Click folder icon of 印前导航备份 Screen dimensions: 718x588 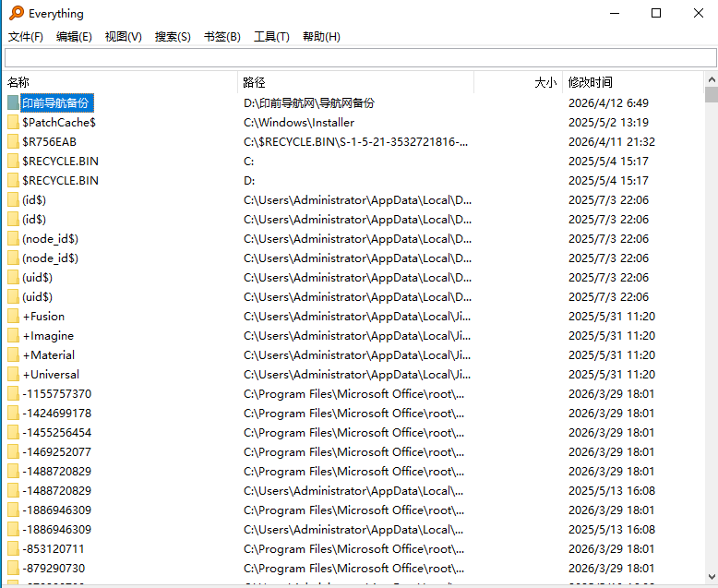click(13, 103)
